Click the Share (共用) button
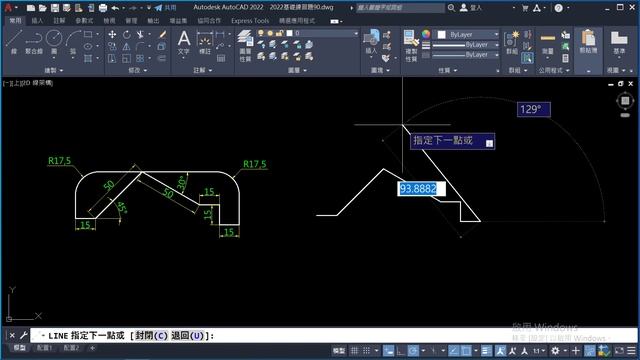This screenshot has width=640, height=360. (165, 8)
